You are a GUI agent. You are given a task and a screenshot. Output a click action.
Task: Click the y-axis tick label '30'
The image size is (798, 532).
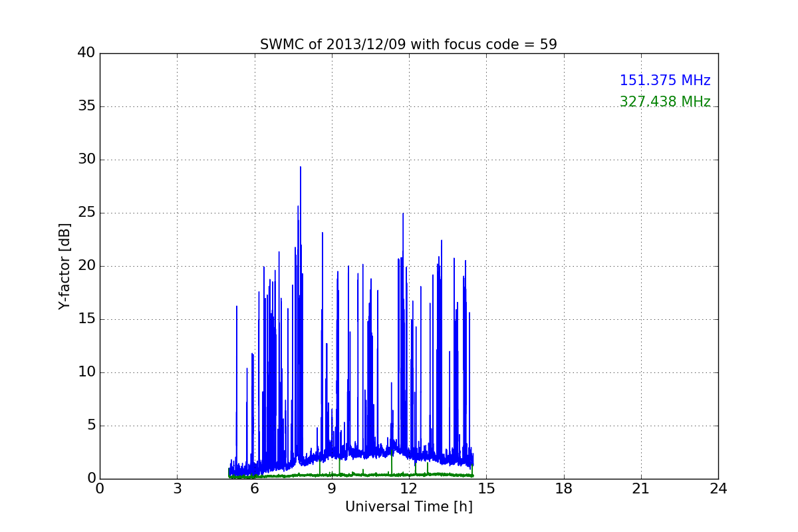[x=86, y=160]
